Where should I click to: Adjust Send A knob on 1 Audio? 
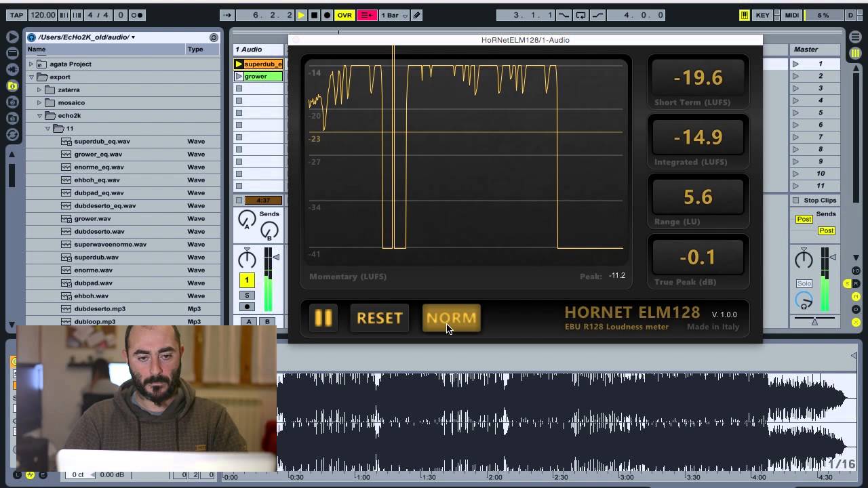[x=247, y=219]
